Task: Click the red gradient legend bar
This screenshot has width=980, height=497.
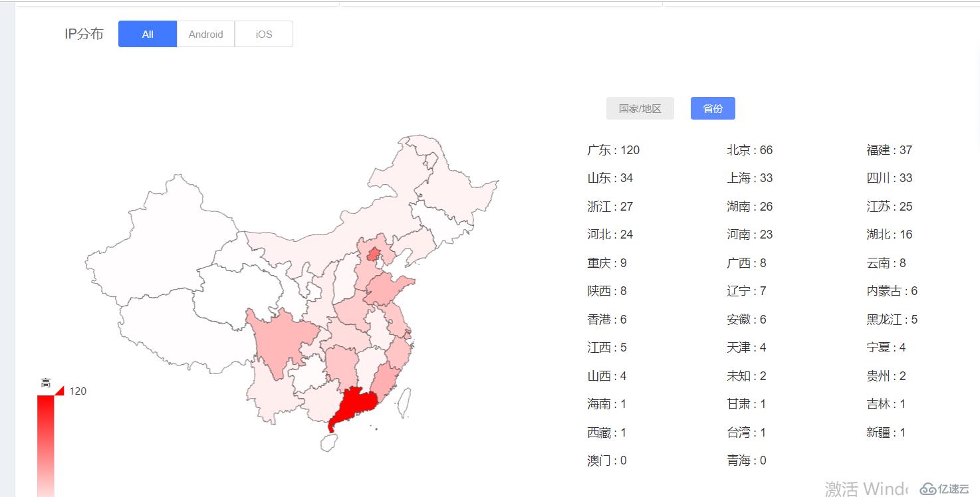Action: click(45, 445)
